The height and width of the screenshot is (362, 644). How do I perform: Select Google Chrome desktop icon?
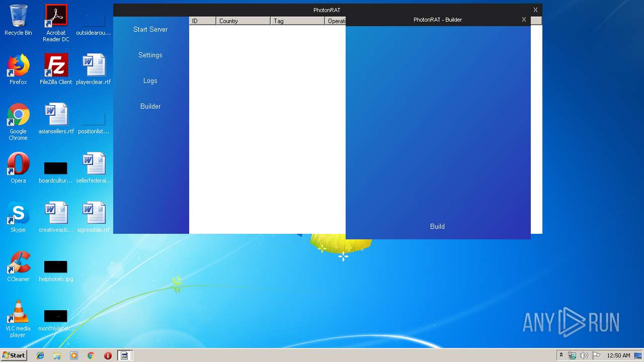(18, 122)
